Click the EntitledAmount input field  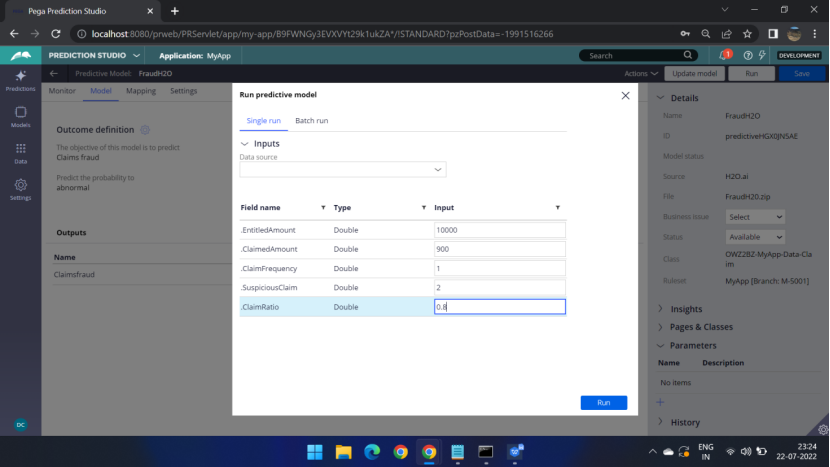[x=499, y=230]
